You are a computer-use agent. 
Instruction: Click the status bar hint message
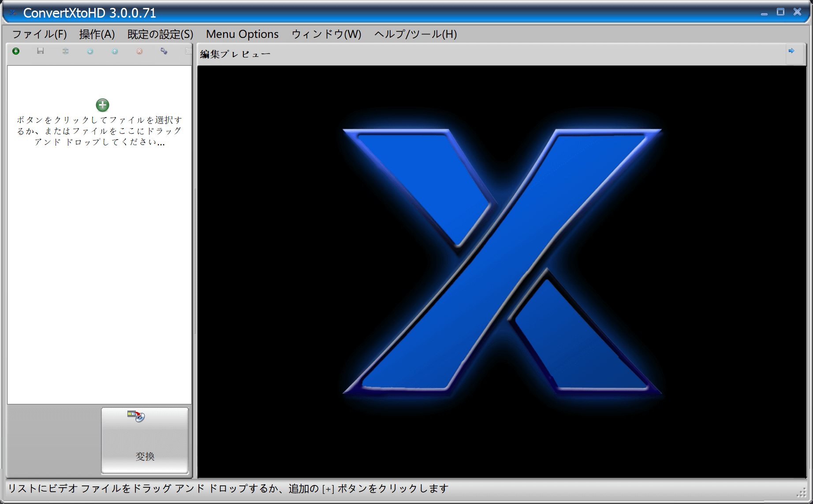pyautogui.click(x=228, y=489)
